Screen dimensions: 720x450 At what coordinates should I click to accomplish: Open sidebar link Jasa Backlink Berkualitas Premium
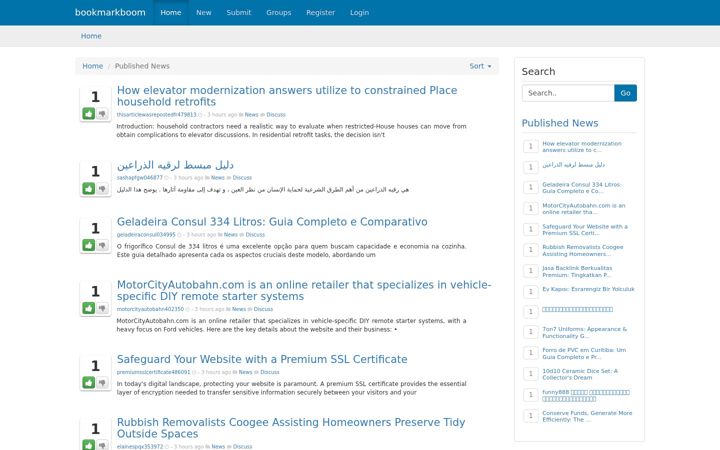click(577, 271)
